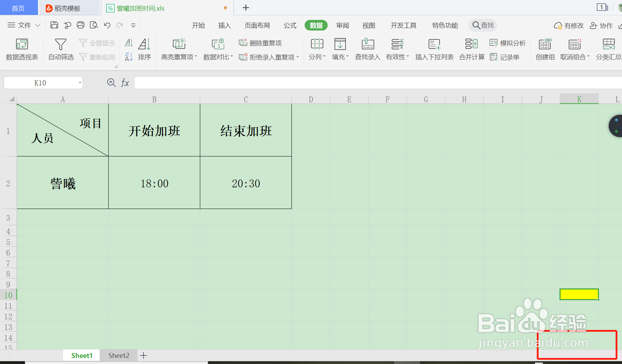
Task: Click the Undo arrow
Action: coord(107,25)
